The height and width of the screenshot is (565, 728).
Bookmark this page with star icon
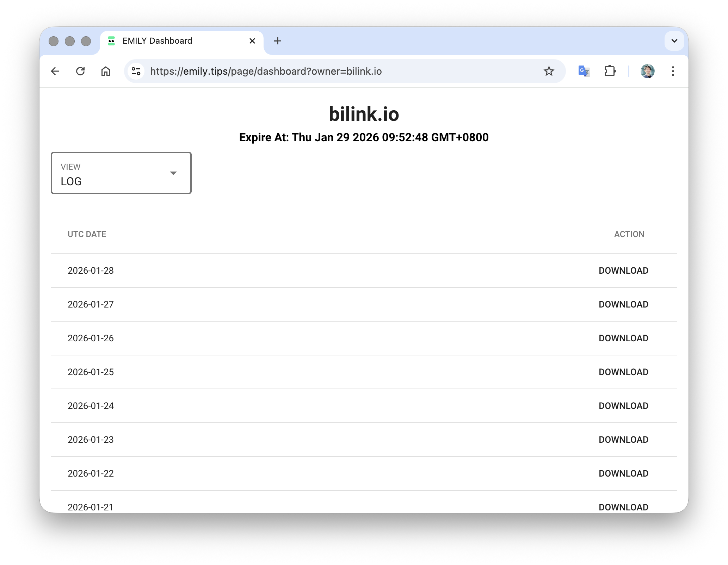[x=549, y=72]
